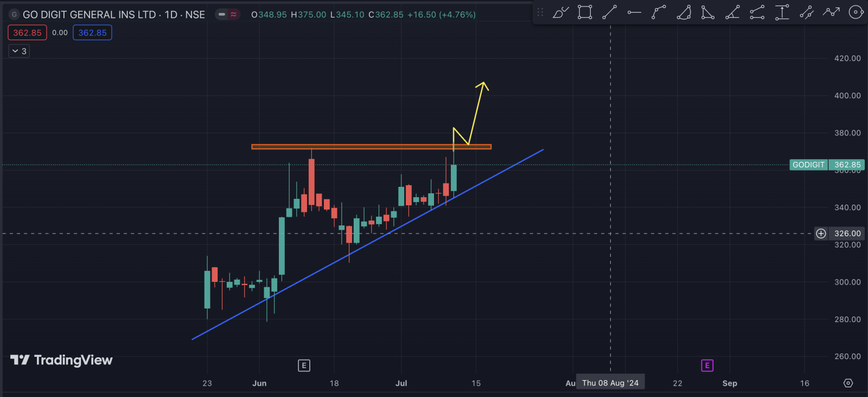Open the purple upcoming earnings E marker

click(707, 366)
